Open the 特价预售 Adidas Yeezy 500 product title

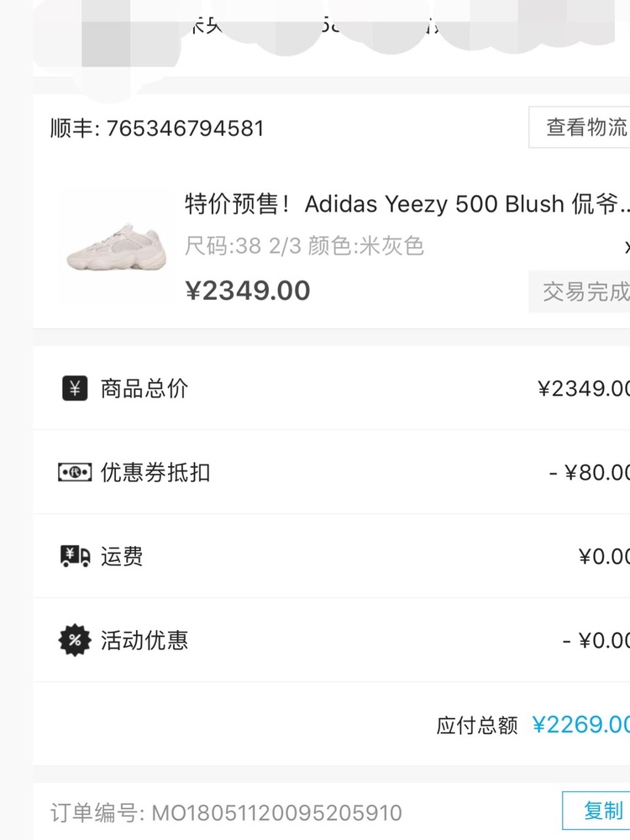pos(407,204)
